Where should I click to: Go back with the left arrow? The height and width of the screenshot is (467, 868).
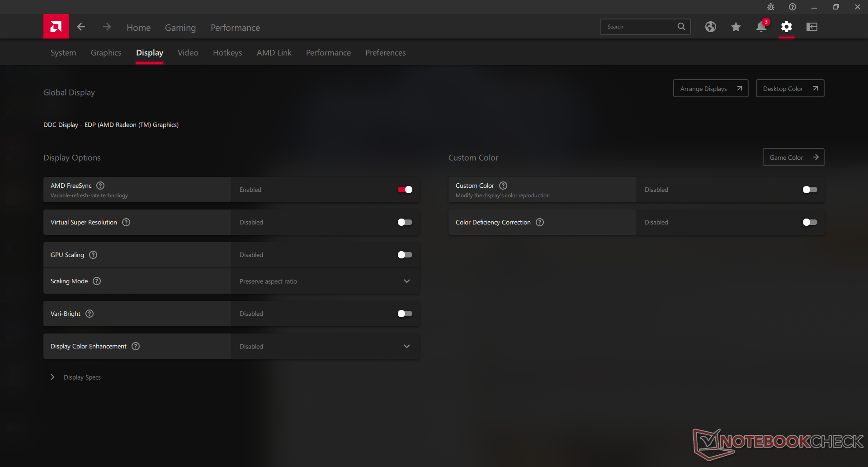click(81, 27)
